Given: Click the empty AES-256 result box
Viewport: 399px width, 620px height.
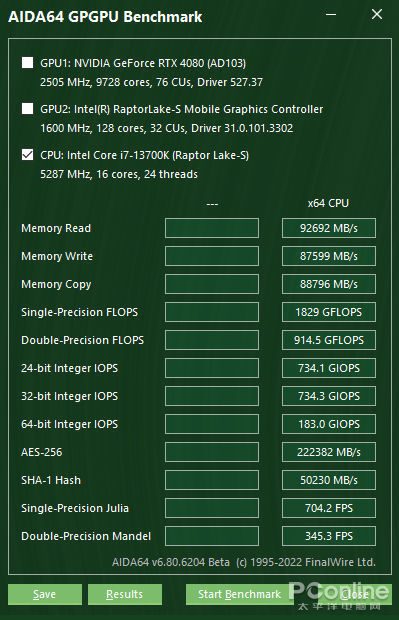Looking at the screenshot, I should tap(212, 452).
